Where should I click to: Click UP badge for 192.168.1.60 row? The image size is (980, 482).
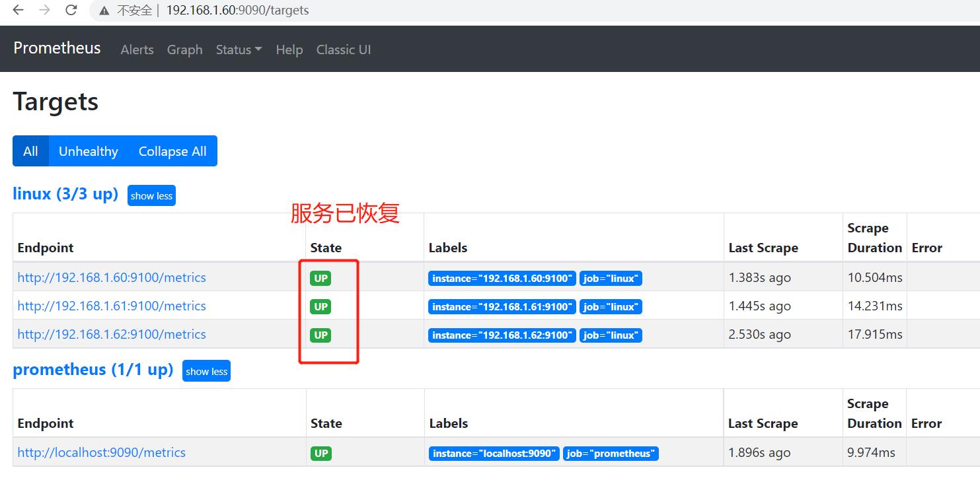click(320, 279)
